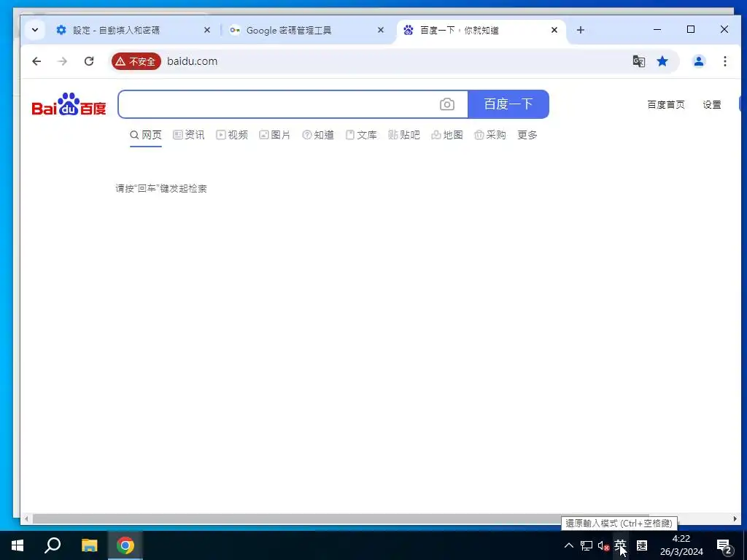The width and height of the screenshot is (747, 560).
Task: Select the 图片 search category
Action: click(x=275, y=135)
